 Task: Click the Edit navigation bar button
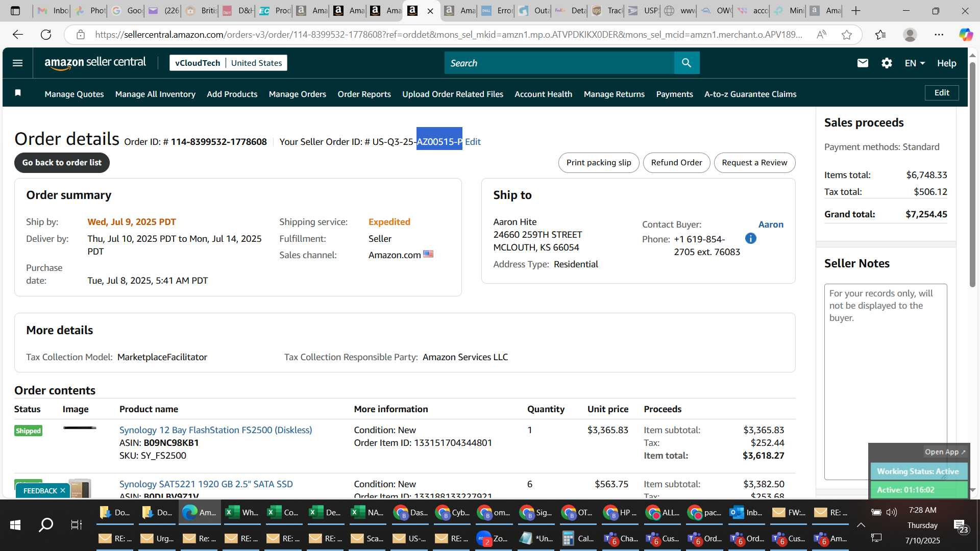pos(942,93)
